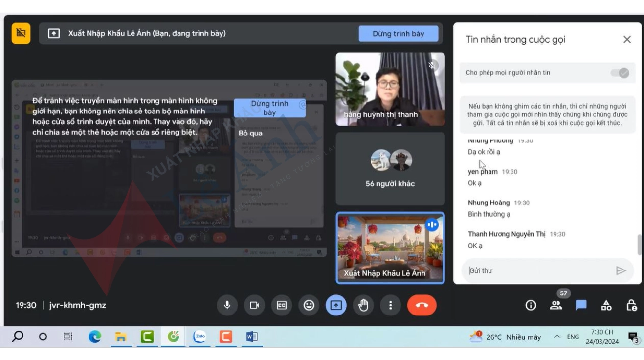Image resolution: width=644 pixels, height=360 pixels.
Task: Click 'Bỏ qua' to dismiss the warning
Action: pyautogui.click(x=250, y=133)
